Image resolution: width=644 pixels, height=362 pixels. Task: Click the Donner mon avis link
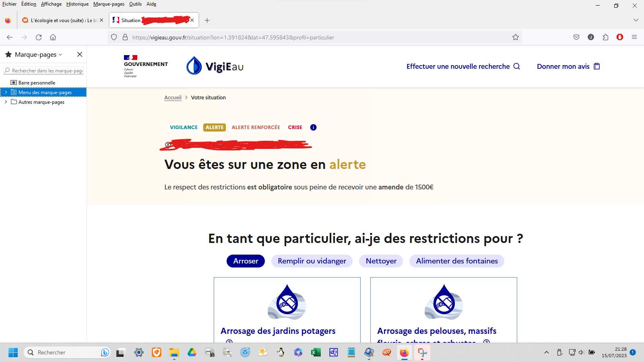tap(568, 66)
